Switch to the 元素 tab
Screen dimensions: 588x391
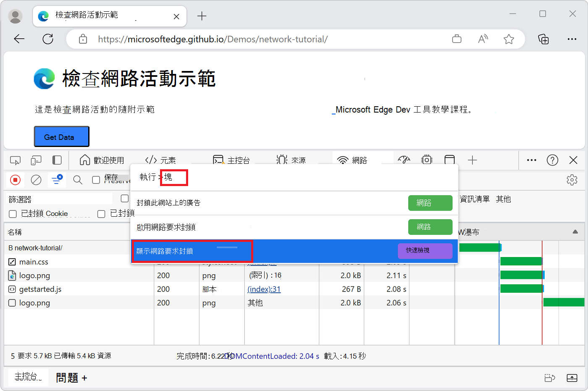[160, 160]
